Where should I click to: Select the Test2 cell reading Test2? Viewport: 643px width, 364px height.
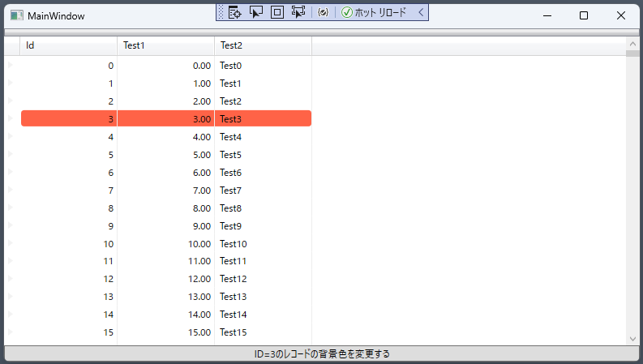(x=263, y=101)
